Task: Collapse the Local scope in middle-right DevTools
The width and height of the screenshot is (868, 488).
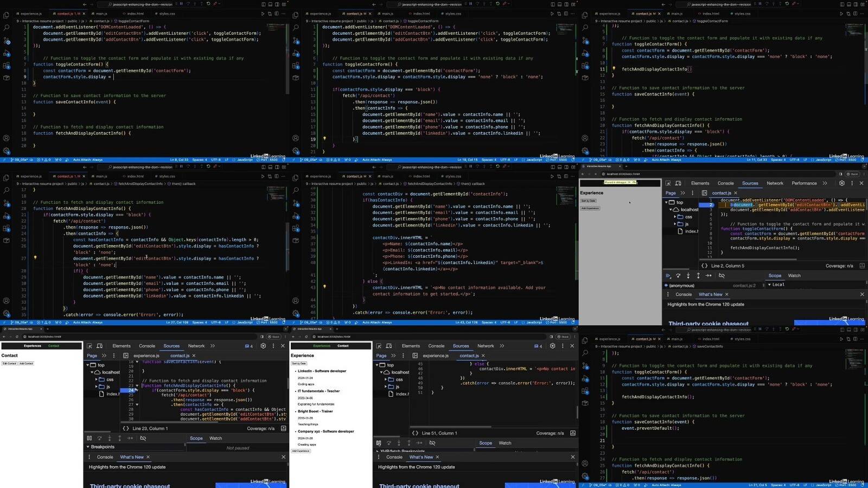Action: [x=769, y=284]
